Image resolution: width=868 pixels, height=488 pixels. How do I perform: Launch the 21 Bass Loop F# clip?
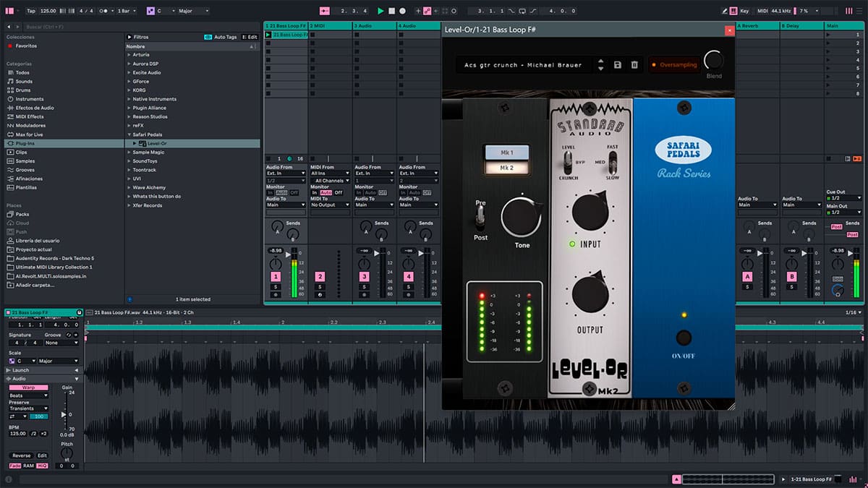point(268,35)
